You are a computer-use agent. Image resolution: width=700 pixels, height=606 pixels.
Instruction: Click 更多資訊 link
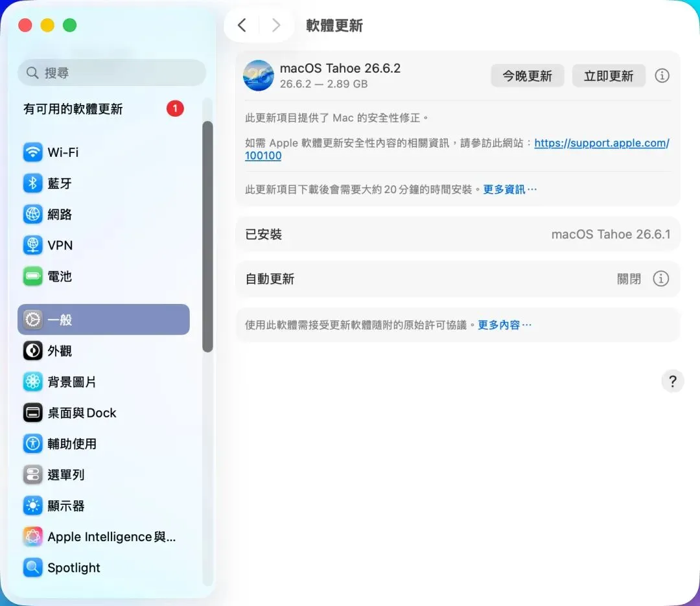(x=509, y=189)
